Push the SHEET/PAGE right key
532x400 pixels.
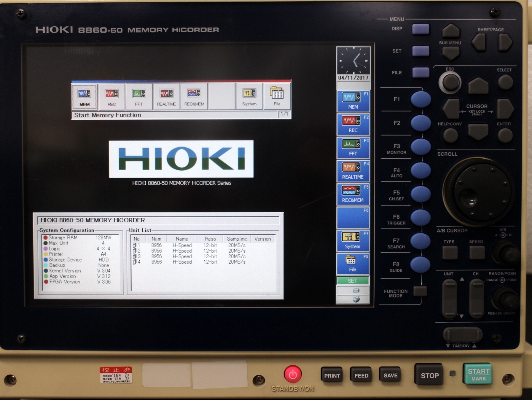pos(505,42)
